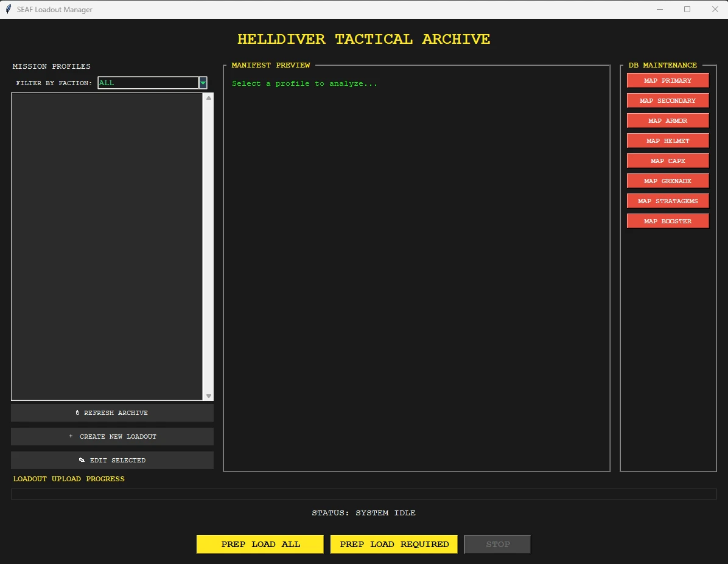Minimize the SEAF Loadout Manager window
728x564 pixels.
coord(659,9)
